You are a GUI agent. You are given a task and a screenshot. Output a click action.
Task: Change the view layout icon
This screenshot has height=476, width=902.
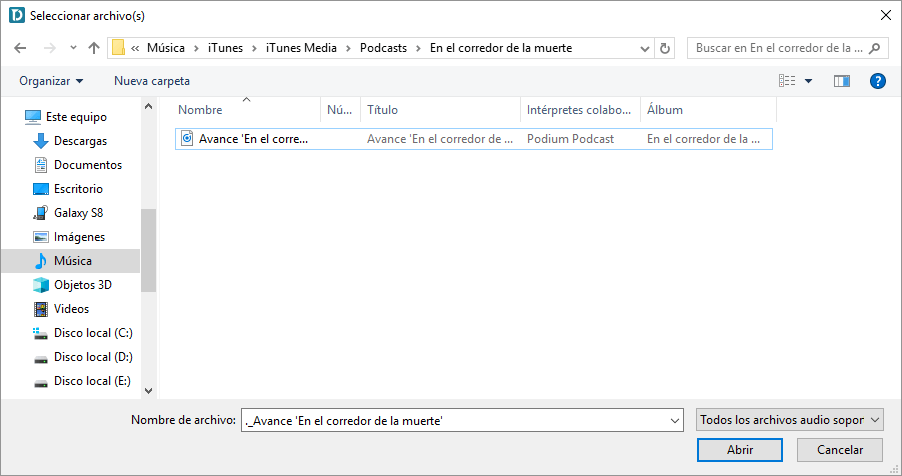[x=787, y=81]
